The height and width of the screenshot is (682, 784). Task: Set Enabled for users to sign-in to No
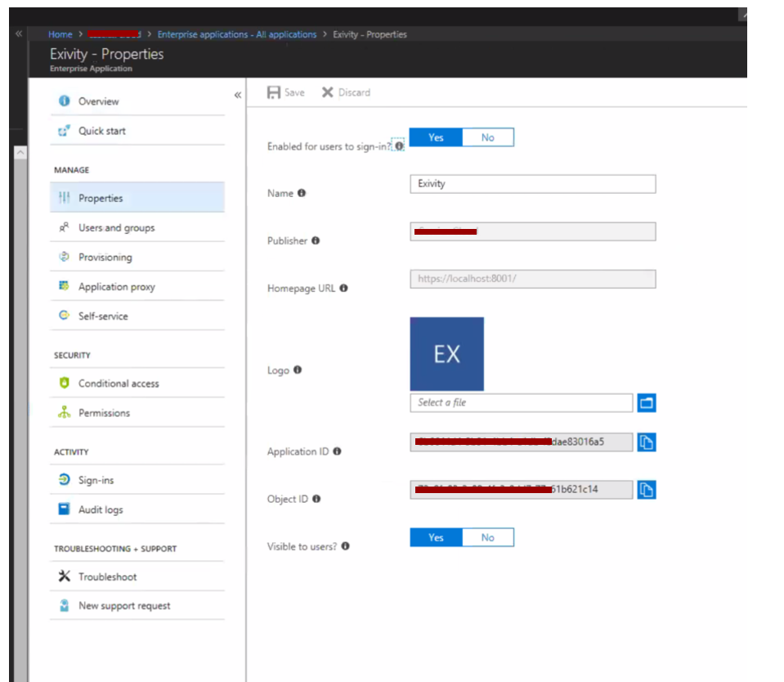click(488, 137)
